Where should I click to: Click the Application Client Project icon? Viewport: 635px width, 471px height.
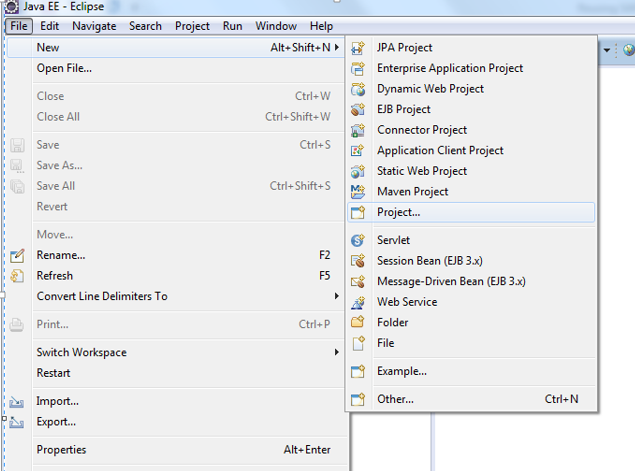[x=358, y=151]
